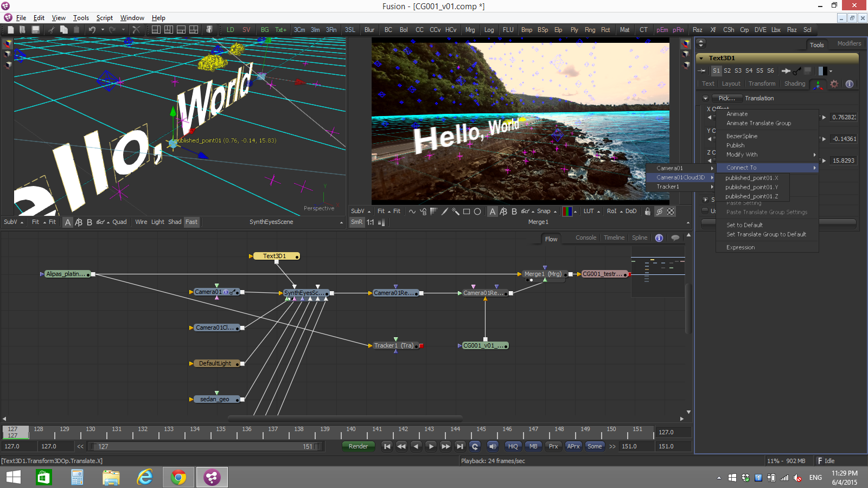Select the polyline tool in Merge1 viewer
This screenshot has width=868, height=488.
pyautogui.click(x=412, y=211)
